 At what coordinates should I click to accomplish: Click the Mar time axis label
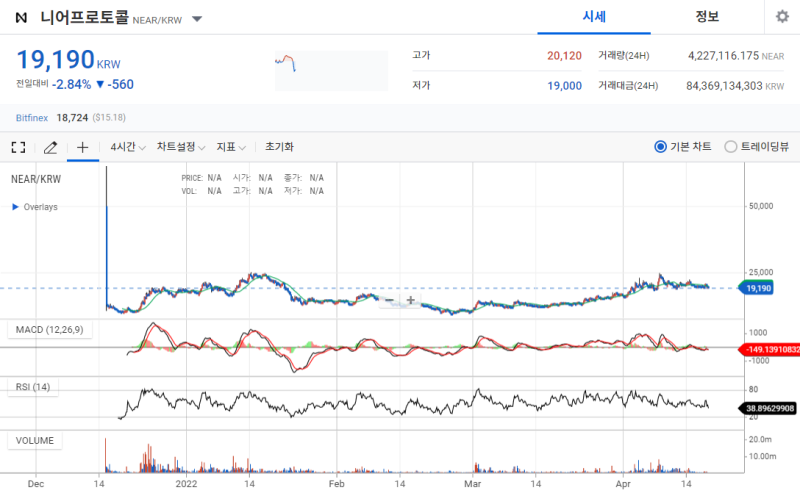click(x=472, y=483)
